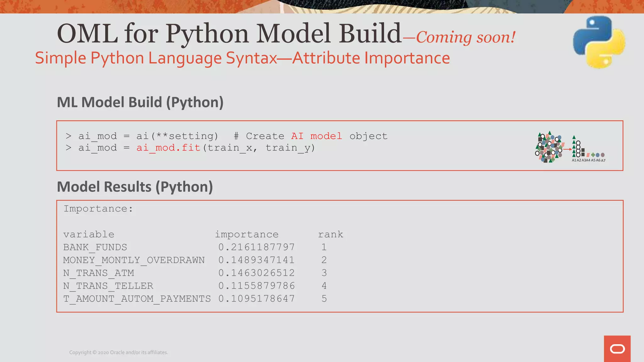Click the 'Model Results (Python)' heading
This screenshot has height=362, width=644.
[135, 187]
